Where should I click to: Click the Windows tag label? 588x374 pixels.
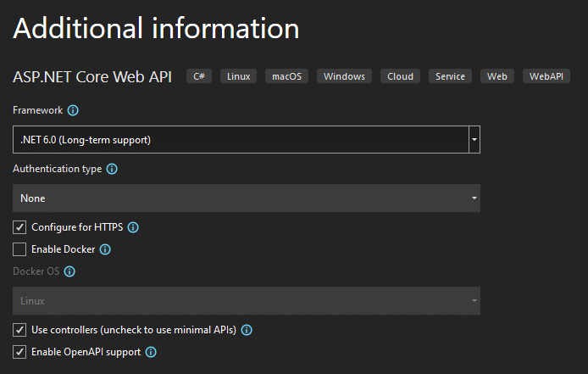[x=344, y=76]
